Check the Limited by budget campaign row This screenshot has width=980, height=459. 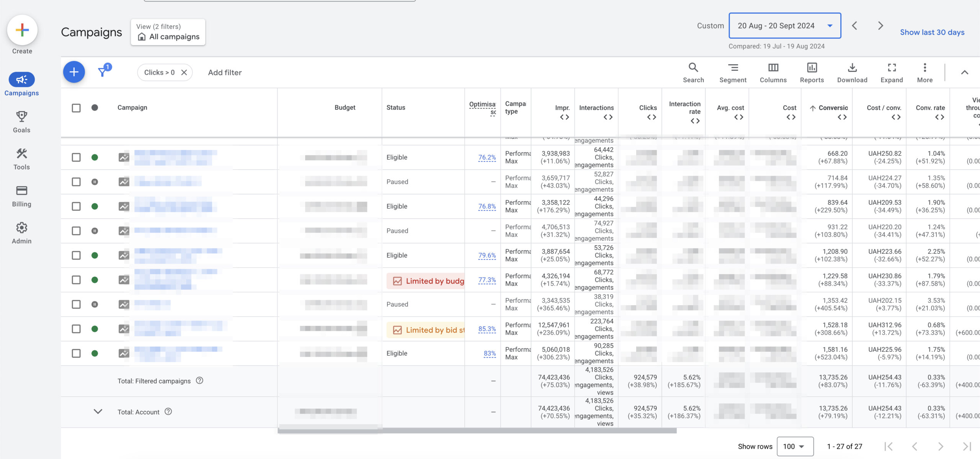click(x=76, y=280)
